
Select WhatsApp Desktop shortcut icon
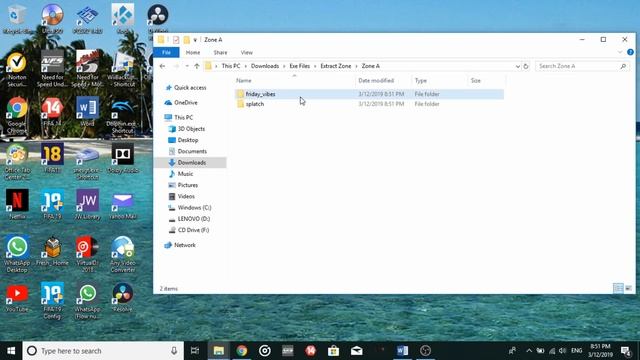coord(17,254)
